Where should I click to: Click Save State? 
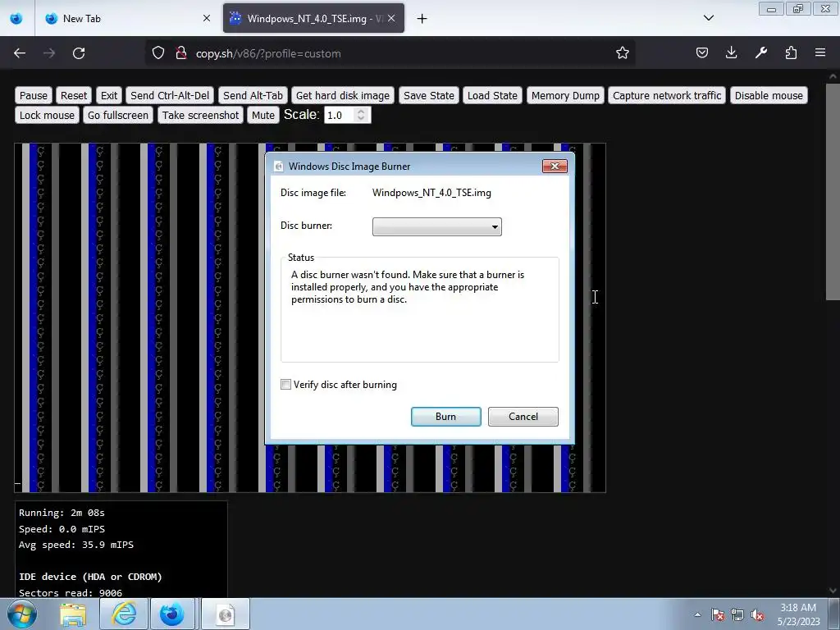click(x=428, y=95)
